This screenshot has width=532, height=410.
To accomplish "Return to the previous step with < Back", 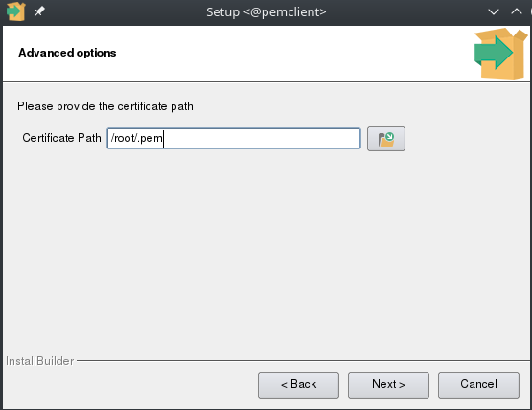I will pyautogui.click(x=298, y=385).
